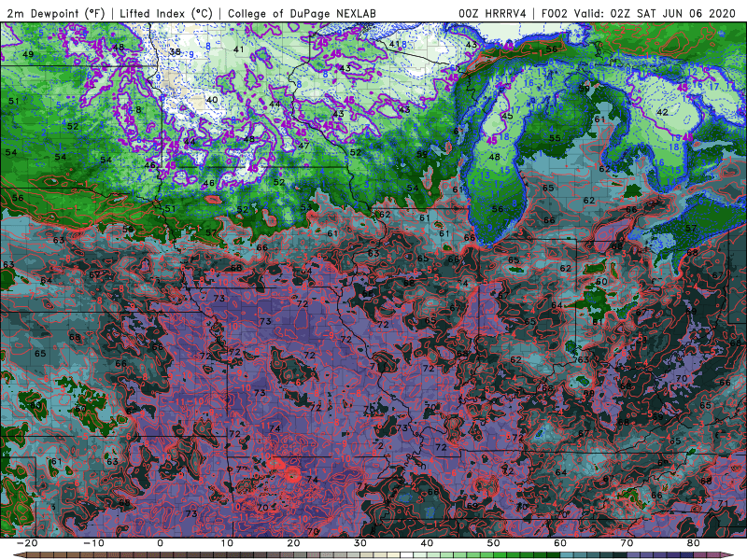Click the '2m Dewpoint (°F)' header title
747x560 pixels.
coord(56,13)
